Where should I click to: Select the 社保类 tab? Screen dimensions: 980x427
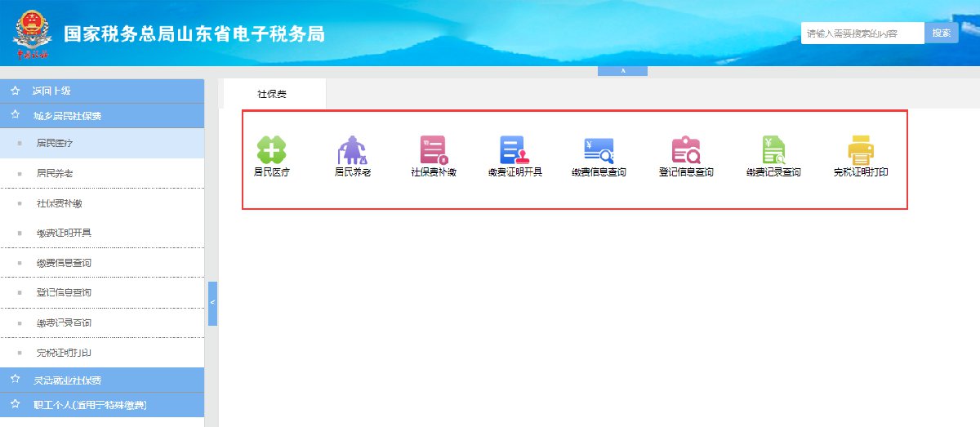(x=273, y=94)
